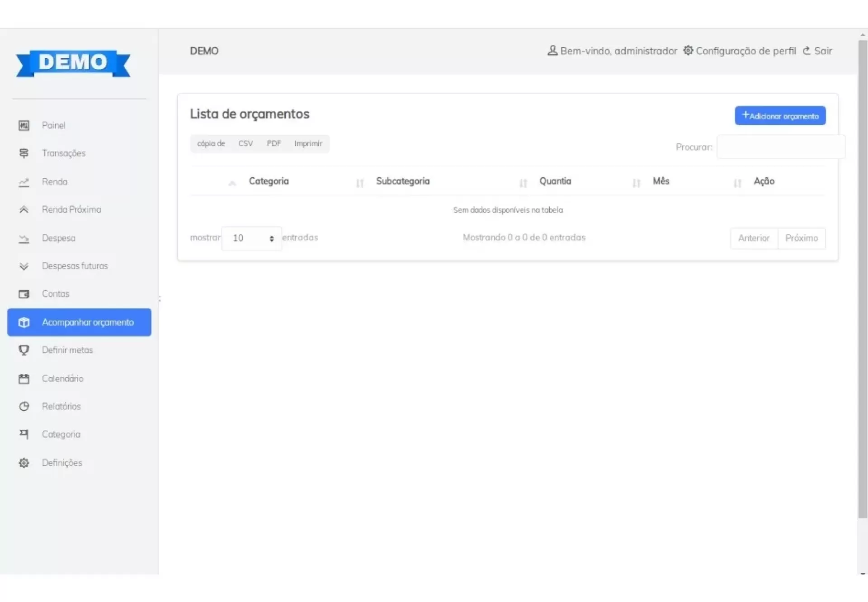Click the Contas wallet icon
This screenshot has height=602, width=868.
pos(24,294)
